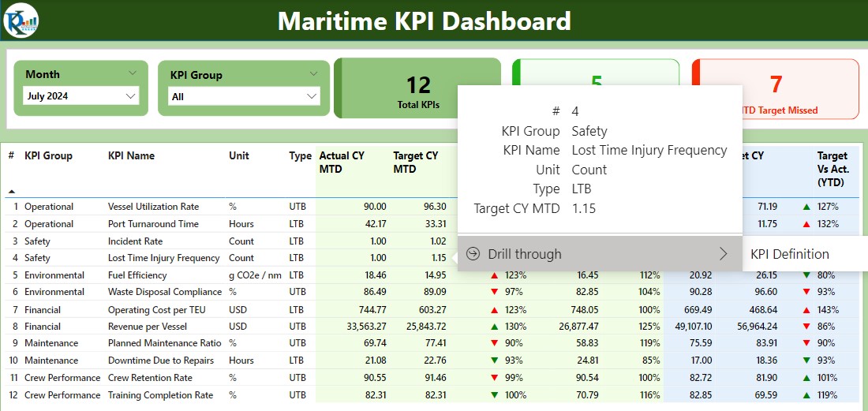Select the Downtime Due to Repairs cell
The width and height of the screenshot is (868, 411).
point(161,361)
